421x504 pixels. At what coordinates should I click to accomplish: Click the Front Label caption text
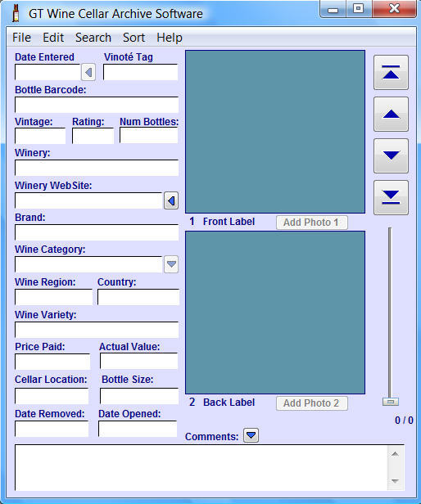pyautogui.click(x=229, y=222)
